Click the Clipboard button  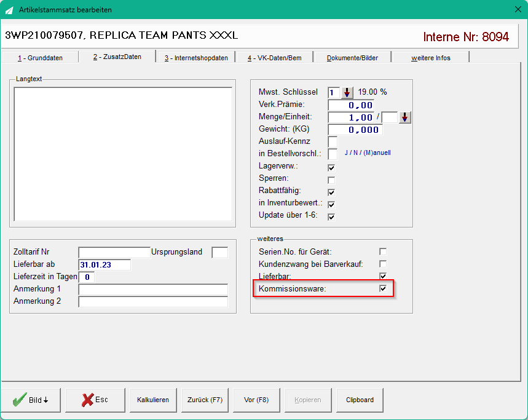[360, 400]
